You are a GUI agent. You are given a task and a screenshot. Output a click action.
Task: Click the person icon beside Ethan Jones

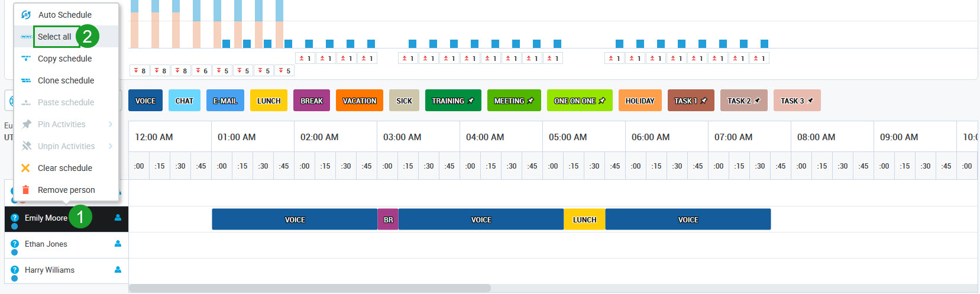(x=118, y=244)
